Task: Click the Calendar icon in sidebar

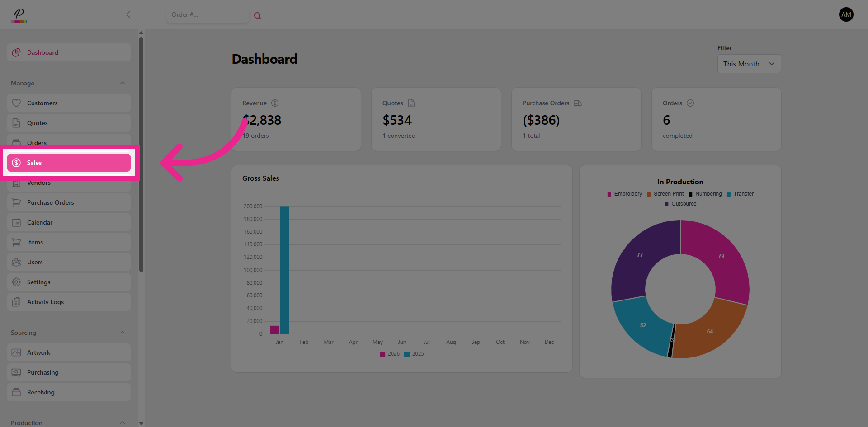Action: (x=16, y=222)
